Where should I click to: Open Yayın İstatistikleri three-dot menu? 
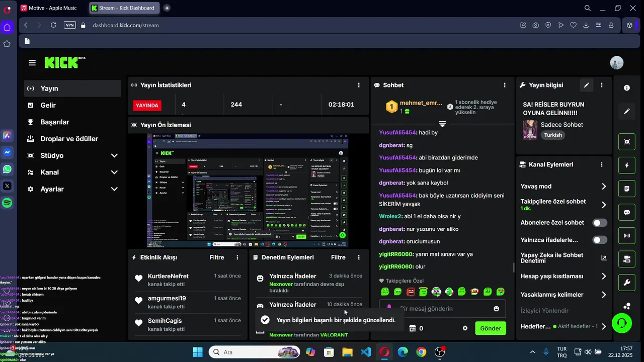point(359,85)
